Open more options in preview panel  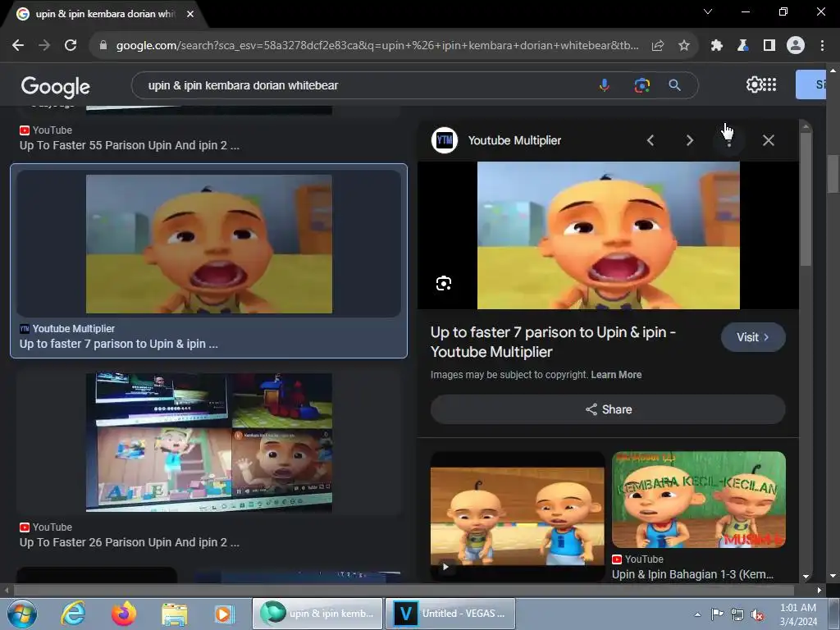coord(728,140)
